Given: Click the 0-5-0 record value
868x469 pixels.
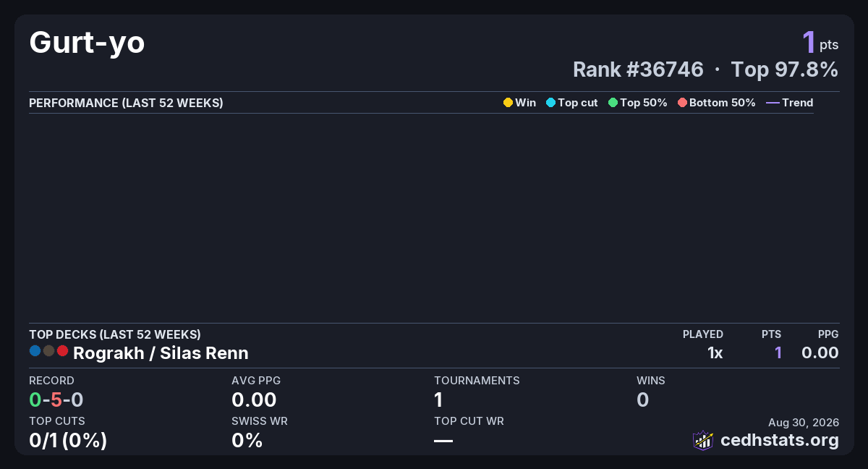Looking at the screenshot, I should [x=57, y=400].
